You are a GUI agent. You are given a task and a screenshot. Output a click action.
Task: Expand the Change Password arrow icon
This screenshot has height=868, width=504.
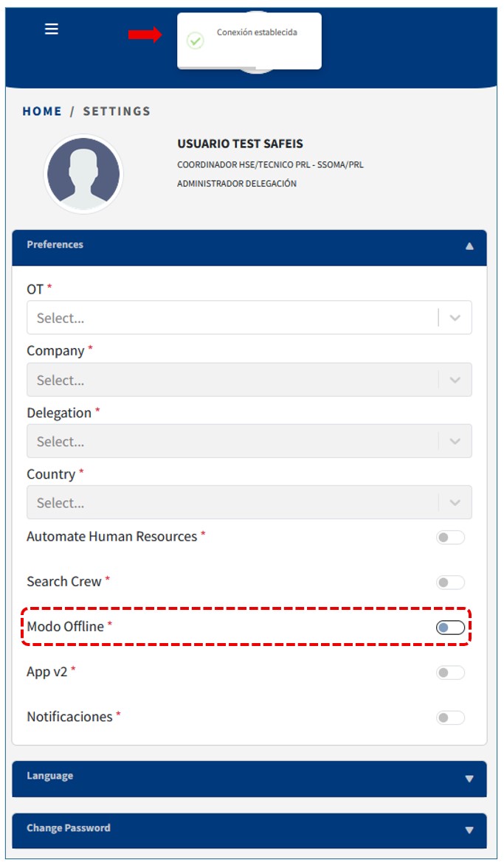coord(469,830)
